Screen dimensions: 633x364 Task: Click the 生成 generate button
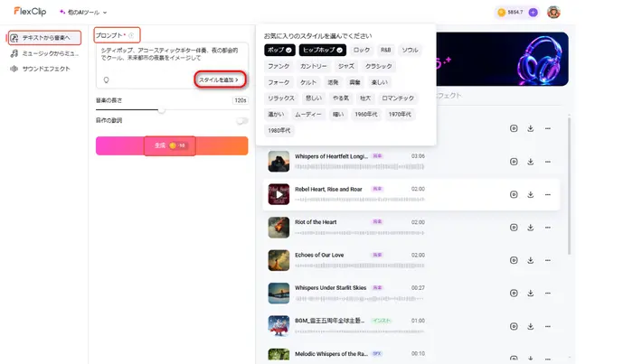coord(172,145)
